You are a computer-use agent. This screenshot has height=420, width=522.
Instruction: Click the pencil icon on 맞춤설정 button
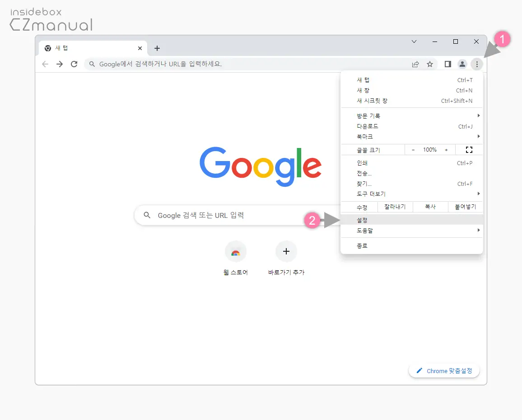419,370
